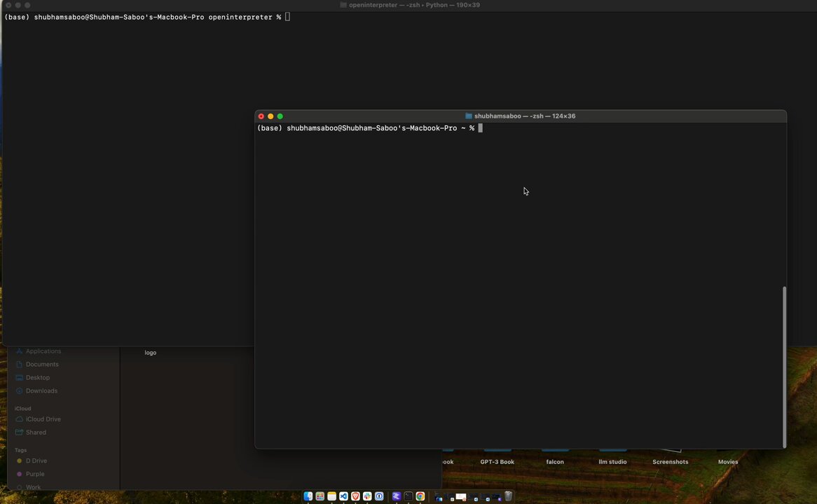The image size is (817, 504).
Task: Open Documents in the Finder sidebar
Action: [x=42, y=364]
